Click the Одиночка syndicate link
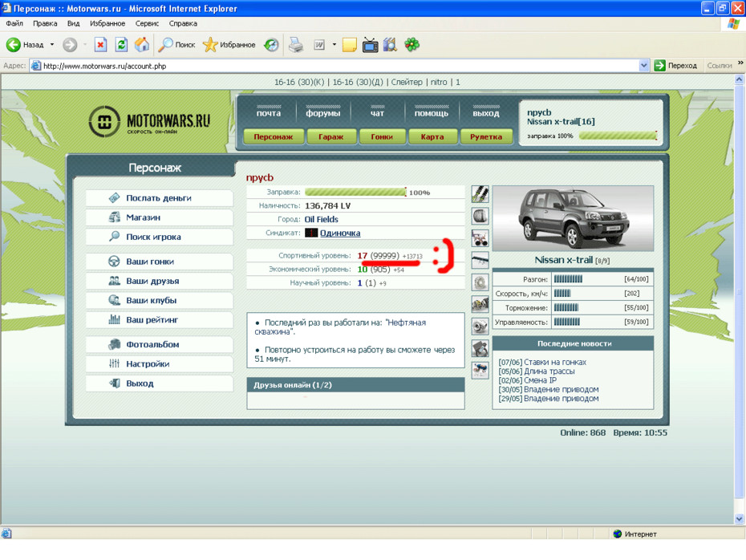746x560 pixels. 340,233
